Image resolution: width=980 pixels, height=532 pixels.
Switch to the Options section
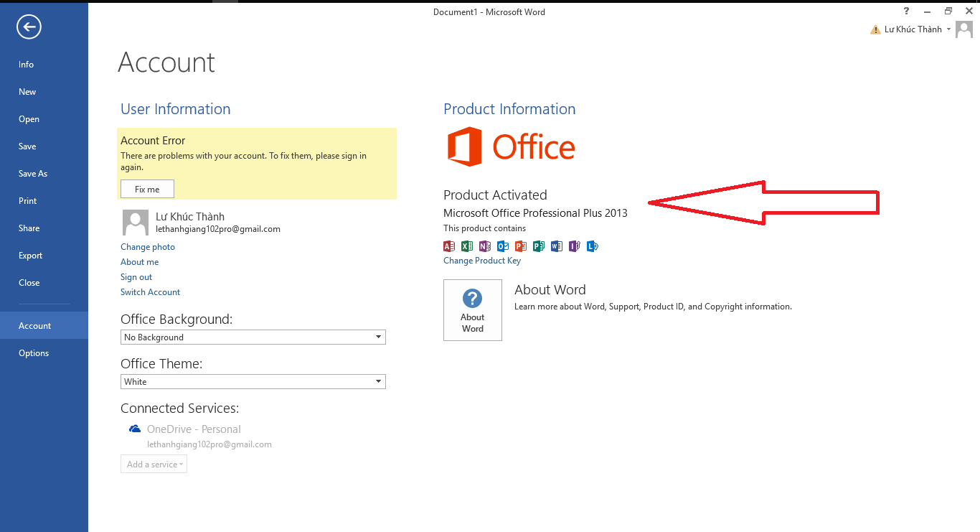[x=34, y=353]
